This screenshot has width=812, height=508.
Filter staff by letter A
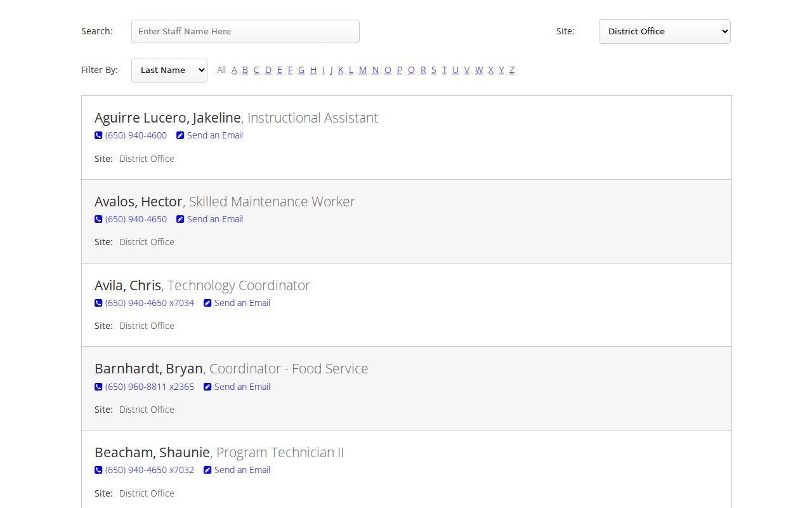pos(234,70)
